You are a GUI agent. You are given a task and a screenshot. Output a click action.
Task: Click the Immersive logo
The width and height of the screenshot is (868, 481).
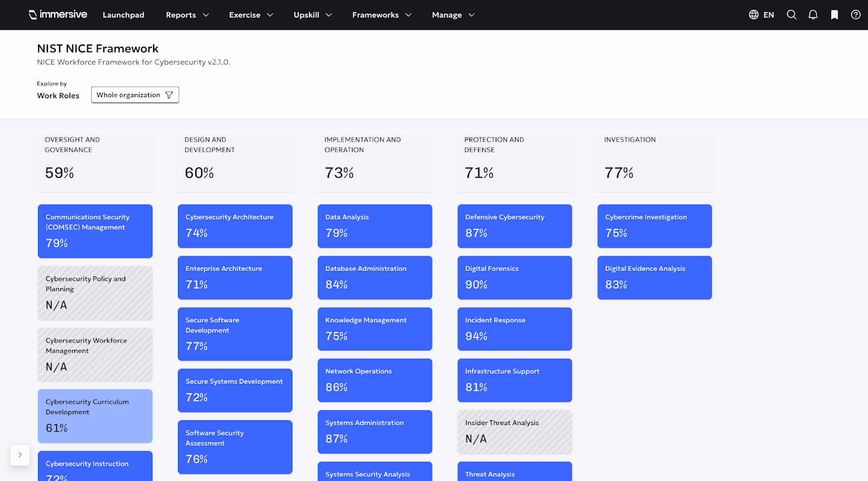pos(58,15)
